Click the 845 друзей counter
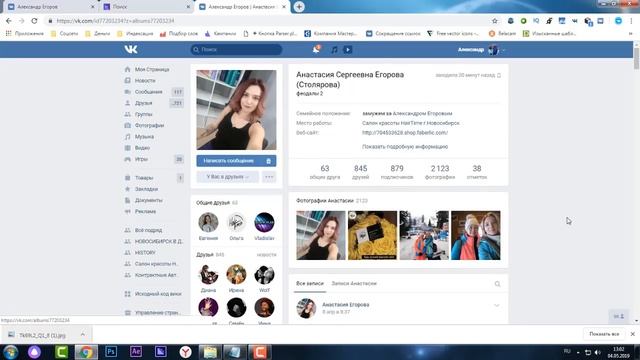Viewport: 640px width, 360px height. tap(361, 172)
